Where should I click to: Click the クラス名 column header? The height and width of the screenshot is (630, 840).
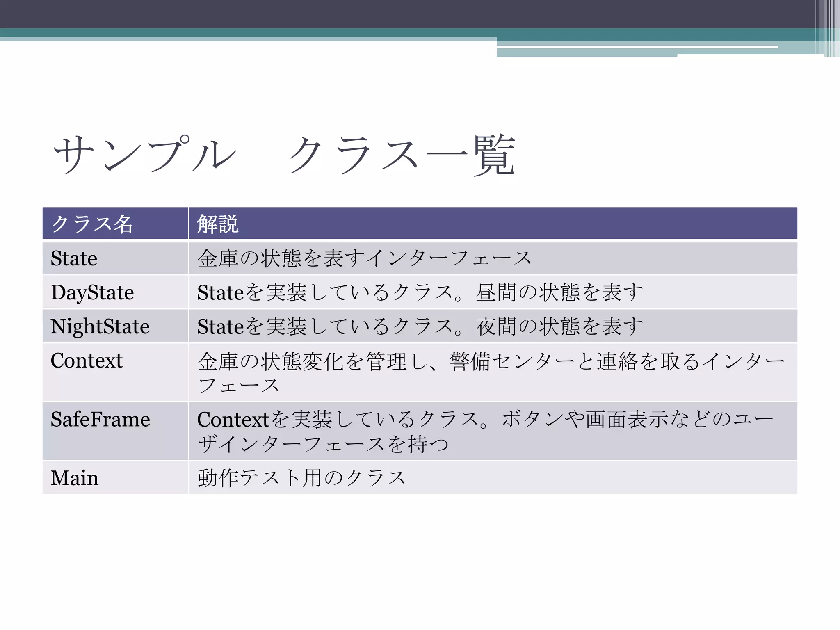115,224
